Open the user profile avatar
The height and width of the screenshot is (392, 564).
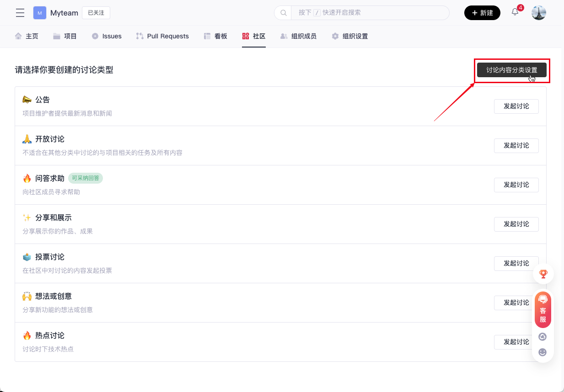coord(538,13)
